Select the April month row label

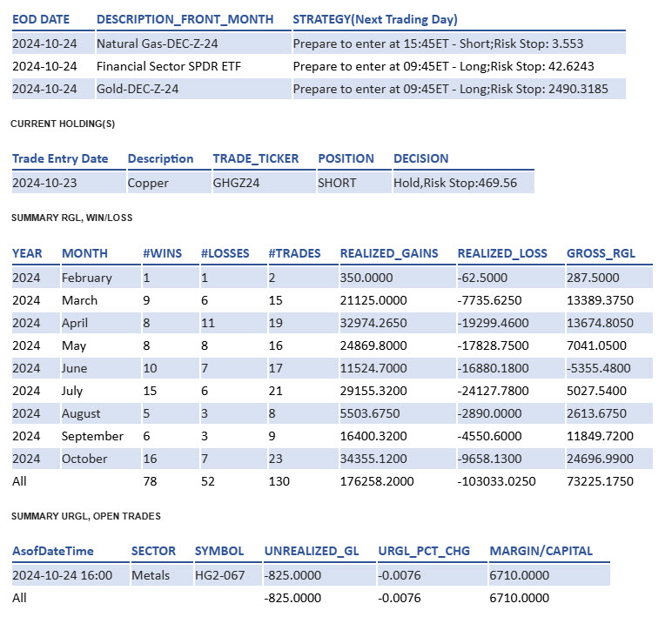76,323
